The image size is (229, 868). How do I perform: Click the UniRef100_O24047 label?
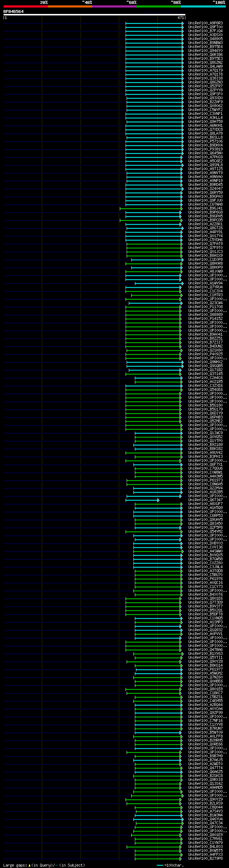(205, 189)
